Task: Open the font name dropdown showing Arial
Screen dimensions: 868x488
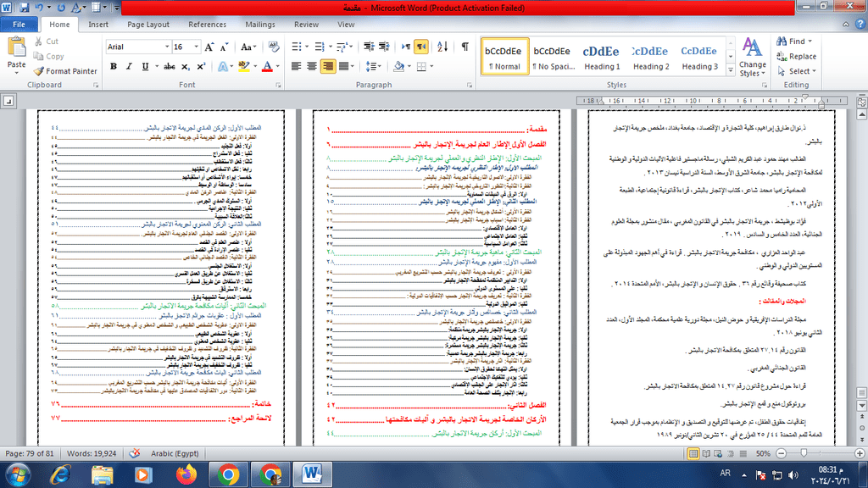Action: [x=167, y=47]
